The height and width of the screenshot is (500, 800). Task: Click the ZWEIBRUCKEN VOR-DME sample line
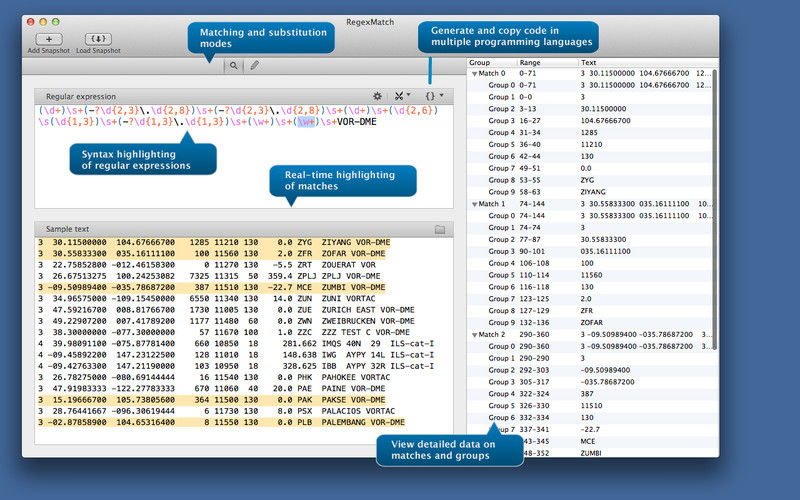[227, 321]
